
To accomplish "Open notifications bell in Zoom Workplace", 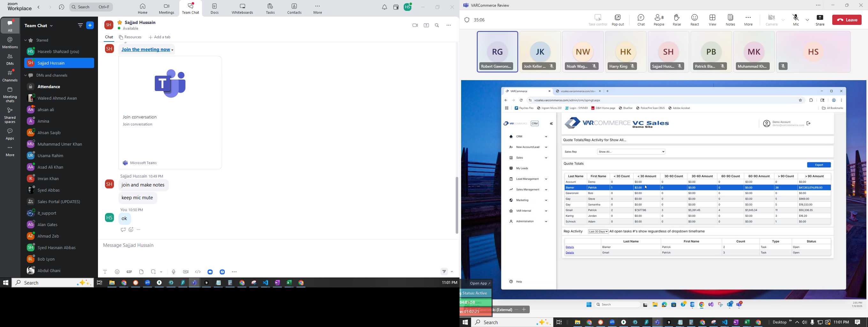I will (384, 7).
